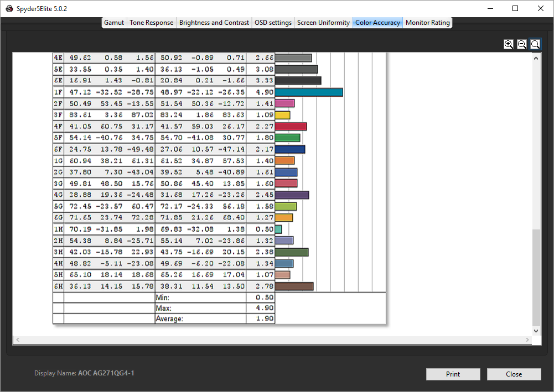Select the Color Accuracy tab
This screenshot has height=392, width=554.
tap(377, 23)
